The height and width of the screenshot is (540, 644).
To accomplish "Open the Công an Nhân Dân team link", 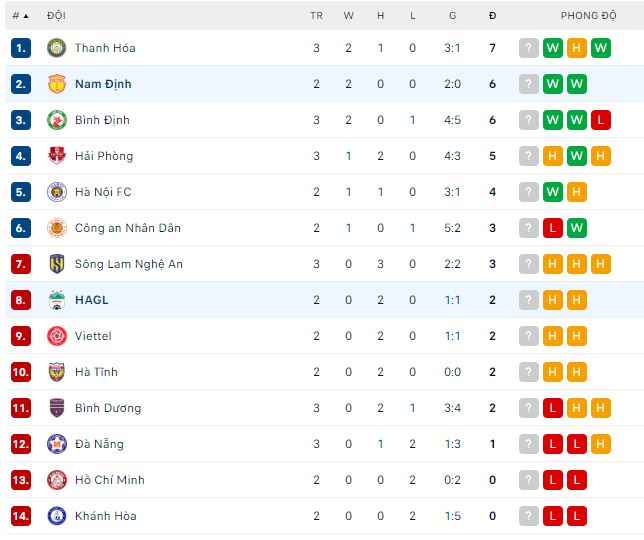I will tap(128, 228).
